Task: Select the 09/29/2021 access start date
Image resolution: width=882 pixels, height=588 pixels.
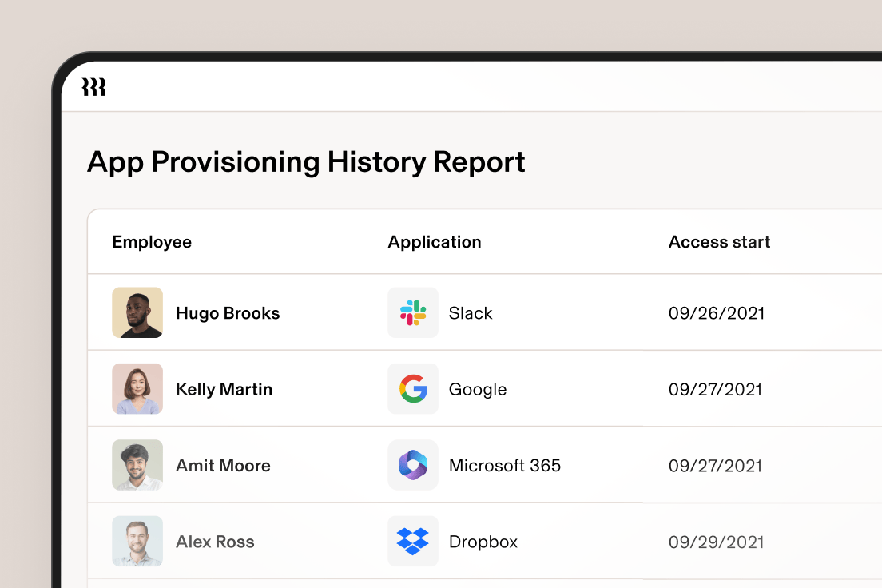Action: [x=717, y=541]
